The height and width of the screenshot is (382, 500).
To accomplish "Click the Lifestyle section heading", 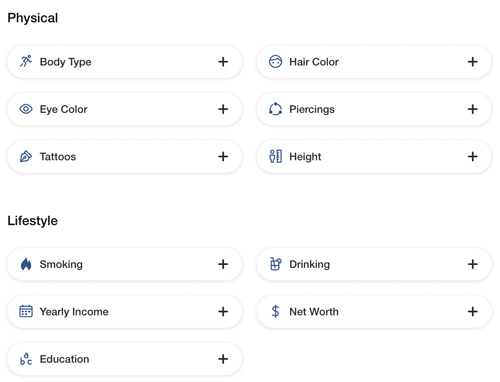I will 32,221.
